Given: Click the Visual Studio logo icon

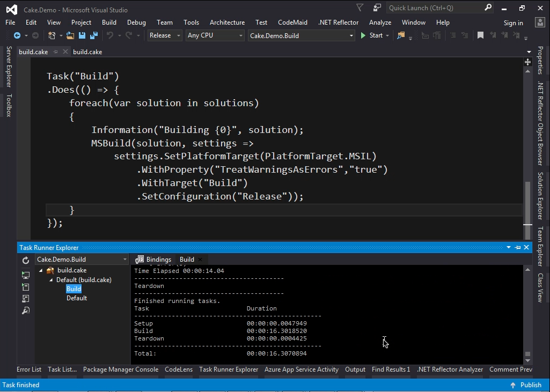Looking at the screenshot, I should tap(12, 10).
